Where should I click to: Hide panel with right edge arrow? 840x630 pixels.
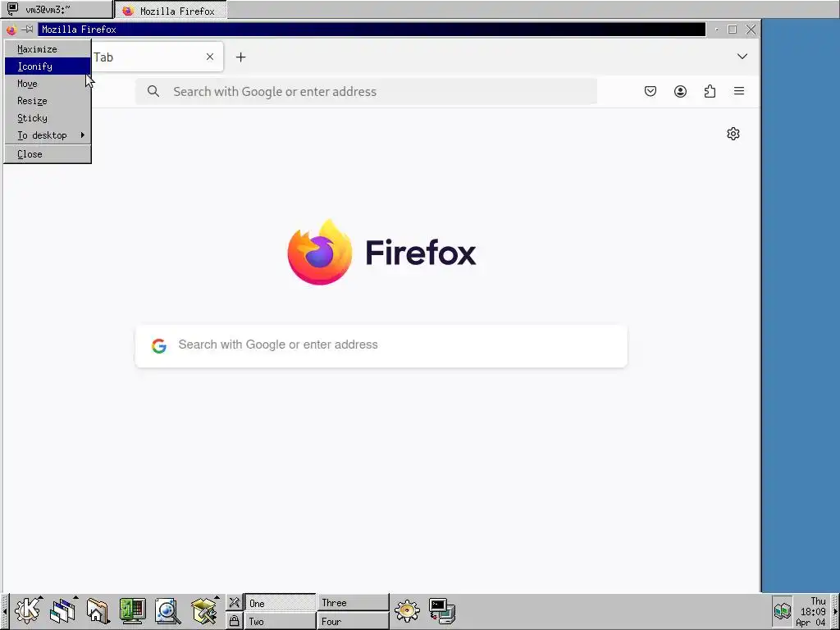click(835, 611)
